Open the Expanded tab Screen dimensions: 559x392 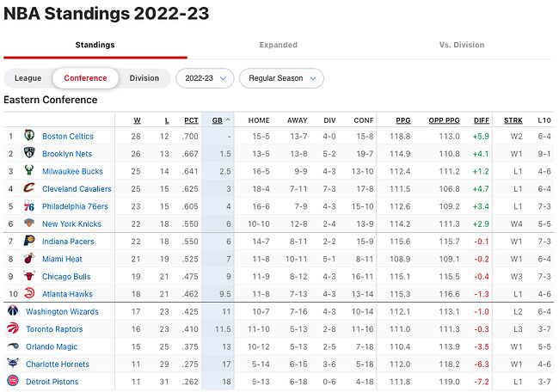pos(279,45)
